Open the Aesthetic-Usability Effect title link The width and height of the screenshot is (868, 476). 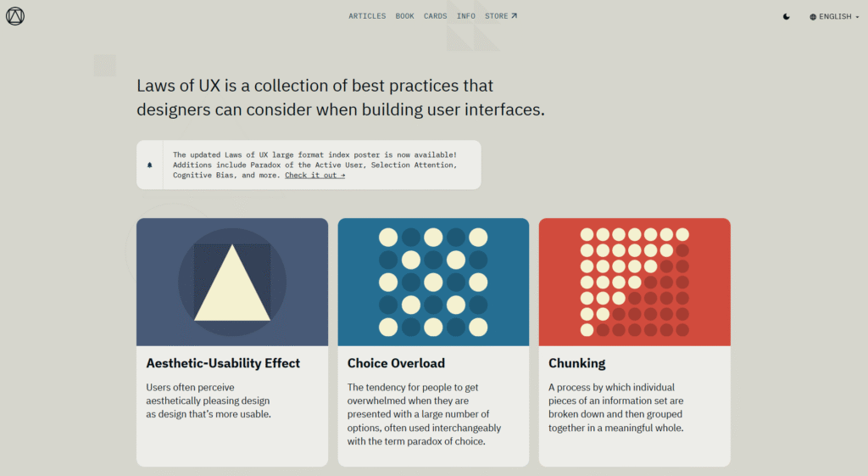coord(223,363)
